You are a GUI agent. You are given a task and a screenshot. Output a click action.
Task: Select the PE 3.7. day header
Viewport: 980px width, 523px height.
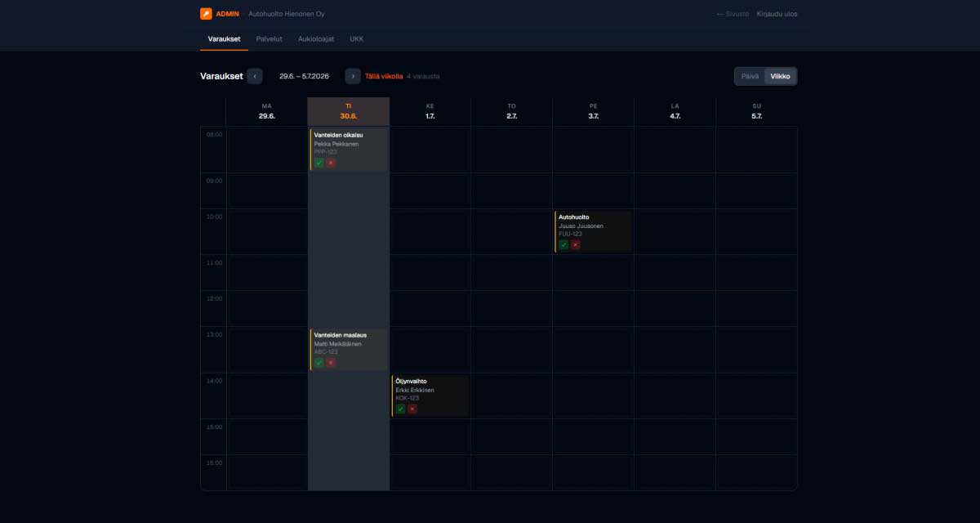[594, 112]
